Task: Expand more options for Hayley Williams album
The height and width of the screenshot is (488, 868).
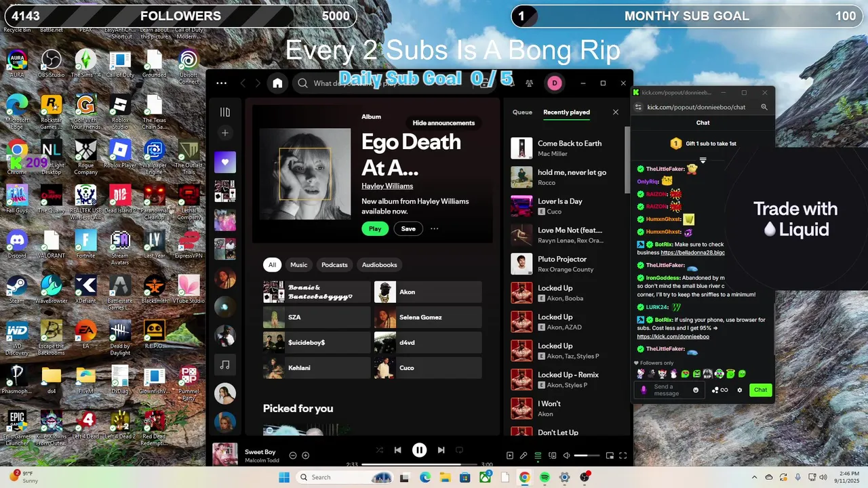Action: pos(435,229)
